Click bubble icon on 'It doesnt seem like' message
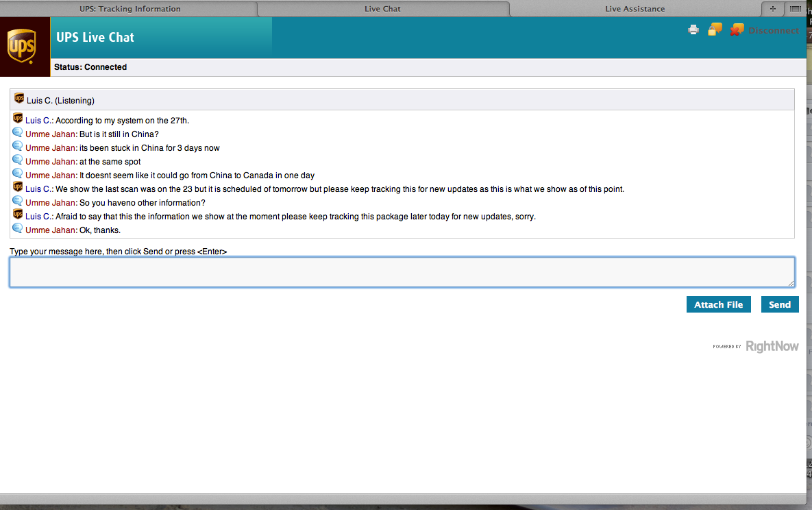This screenshot has width=812, height=510. click(x=18, y=173)
